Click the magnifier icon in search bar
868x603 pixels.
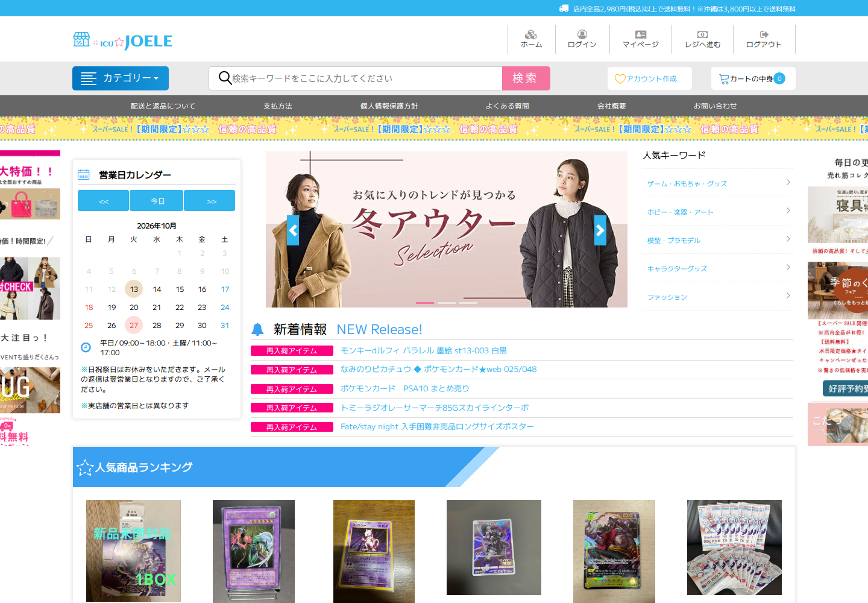225,78
